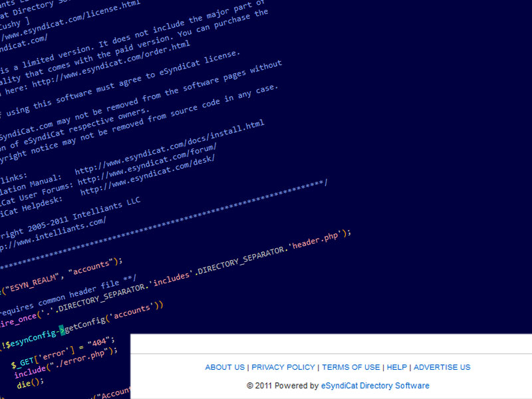Viewport: 532px width, 399px height.
Task: Click the die(); statement
Action: [30, 383]
